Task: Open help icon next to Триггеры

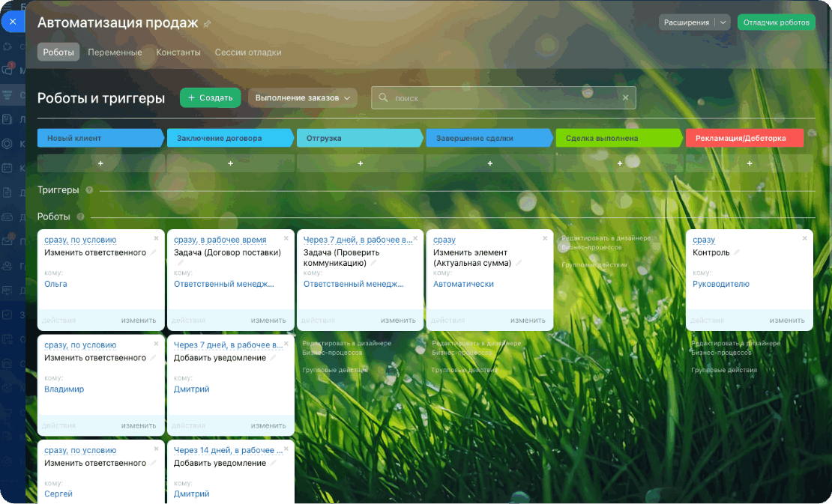Action: pos(89,190)
